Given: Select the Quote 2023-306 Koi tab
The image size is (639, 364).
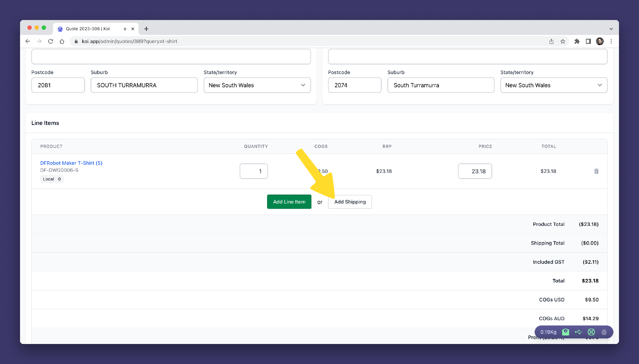Looking at the screenshot, I should [x=88, y=29].
